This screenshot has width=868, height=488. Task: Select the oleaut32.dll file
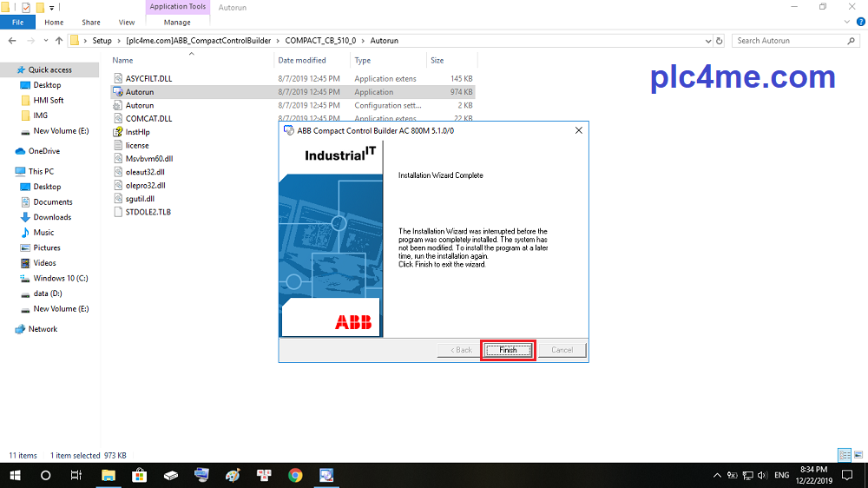pyautogui.click(x=145, y=172)
